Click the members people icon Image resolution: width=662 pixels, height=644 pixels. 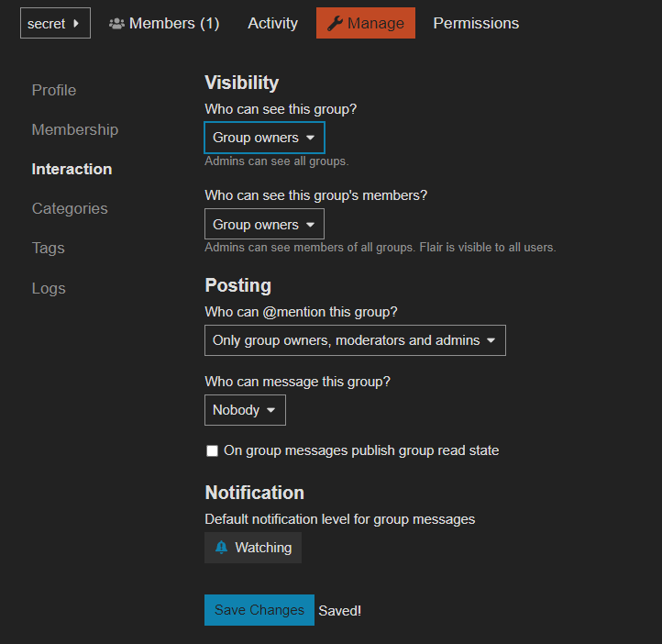[116, 24]
